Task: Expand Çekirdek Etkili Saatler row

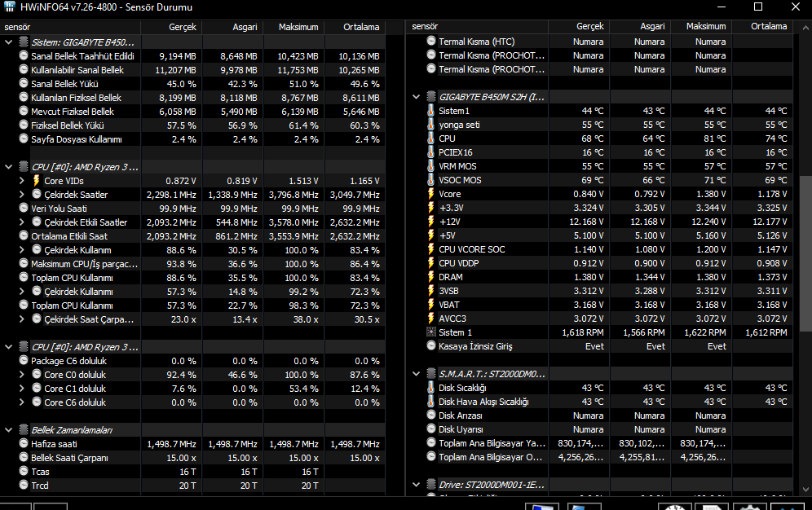Action: (x=22, y=222)
